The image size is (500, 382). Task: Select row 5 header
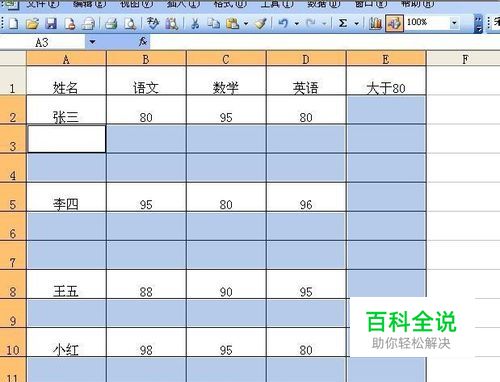[13, 197]
